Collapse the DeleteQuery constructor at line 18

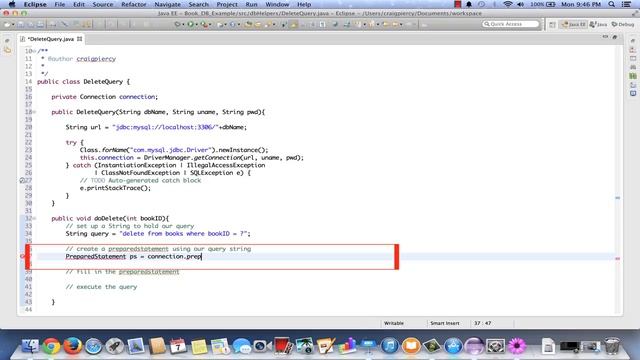[34, 112]
